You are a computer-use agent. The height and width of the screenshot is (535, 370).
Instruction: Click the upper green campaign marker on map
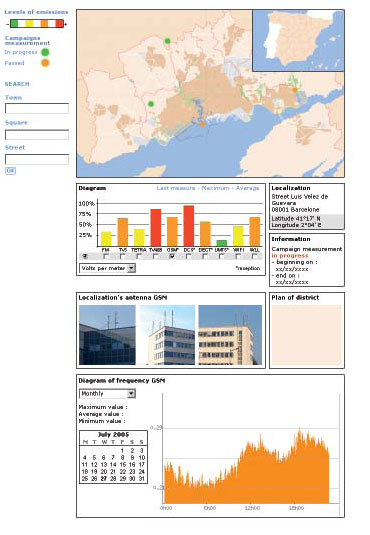click(x=167, y=41)
